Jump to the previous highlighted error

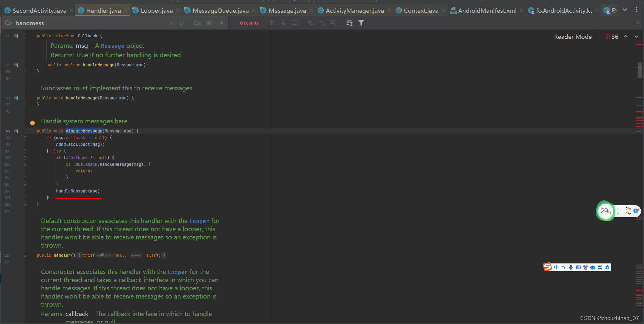point(625,36)
